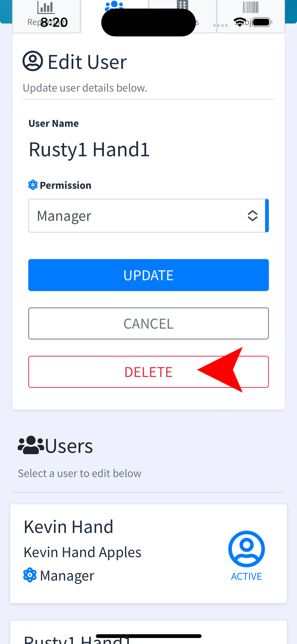Click Kevin Hand's ACTIVE profile icon
Image resolution: width=297 pixels, height=644 pixels.
coord(247,549)
